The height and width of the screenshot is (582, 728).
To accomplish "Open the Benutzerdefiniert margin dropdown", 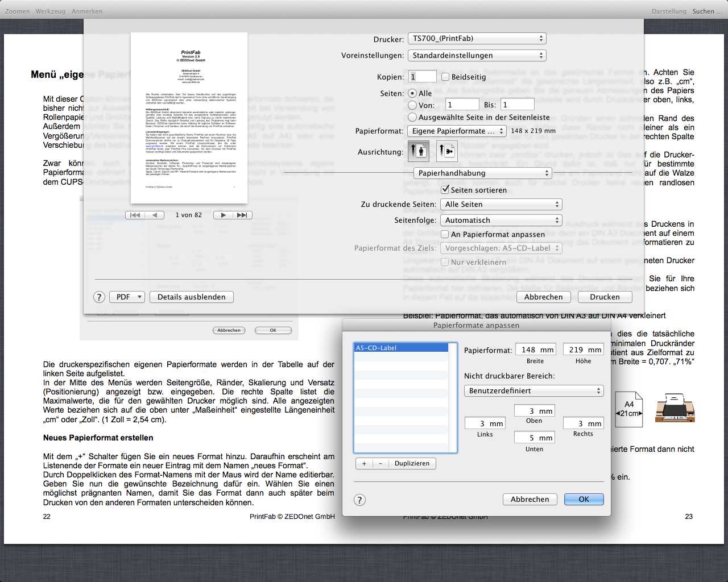I will point(533,391).
